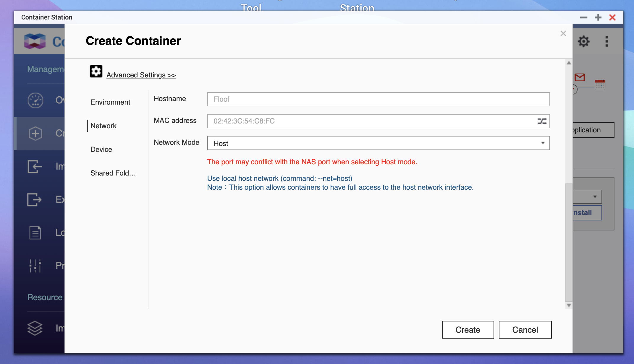Screen dimensions: 634x364
Task: Expand the dropdown behind dialog near Install
Action: [595, 197]
